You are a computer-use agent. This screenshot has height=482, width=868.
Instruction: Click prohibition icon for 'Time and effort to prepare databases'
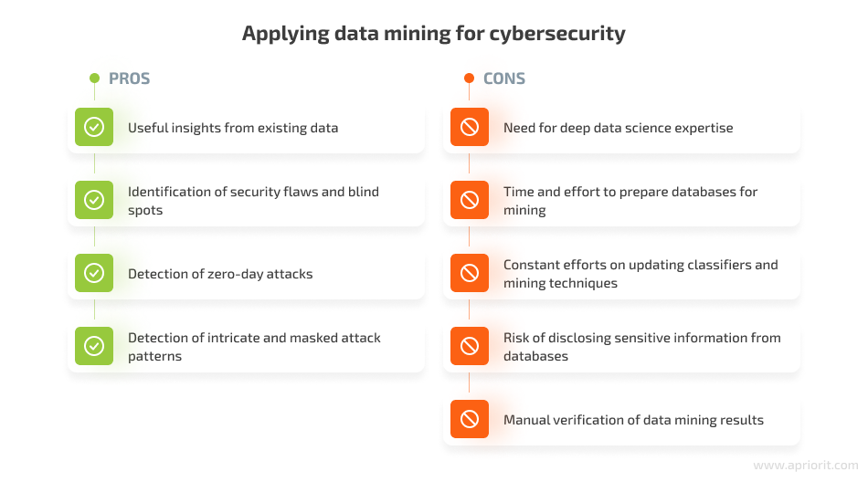470,200
